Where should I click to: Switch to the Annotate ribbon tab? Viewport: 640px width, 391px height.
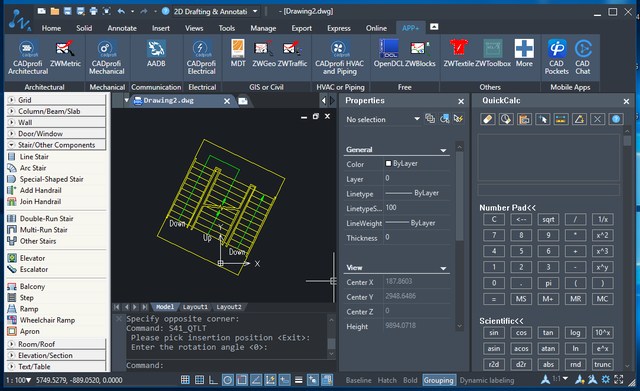(122, 28)
